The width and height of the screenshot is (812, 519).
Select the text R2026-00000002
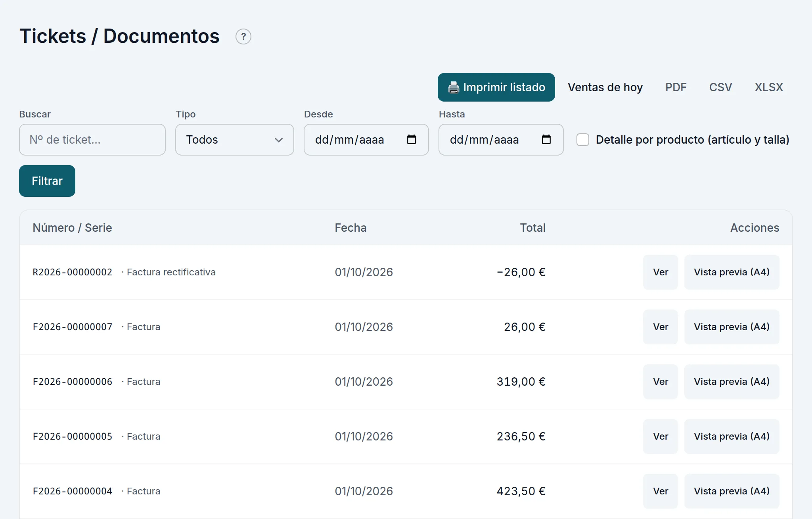point(73,272)
